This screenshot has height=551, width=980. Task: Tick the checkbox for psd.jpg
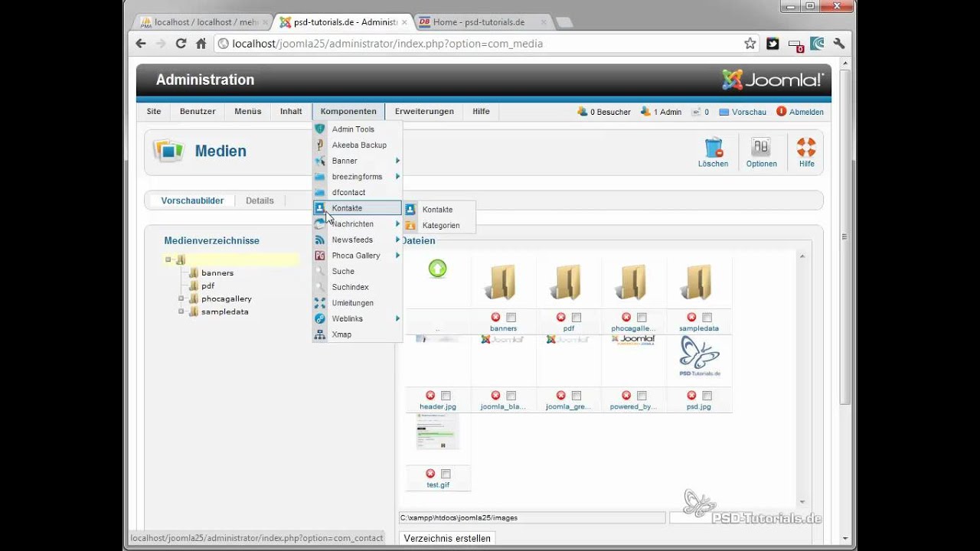click(707, 396)
